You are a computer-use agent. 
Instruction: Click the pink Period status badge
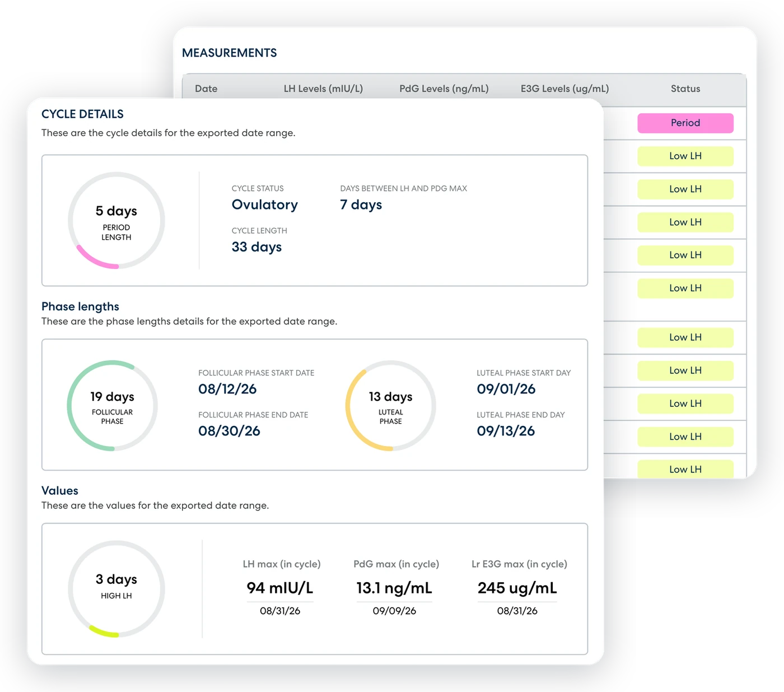[x=685, y=123]
